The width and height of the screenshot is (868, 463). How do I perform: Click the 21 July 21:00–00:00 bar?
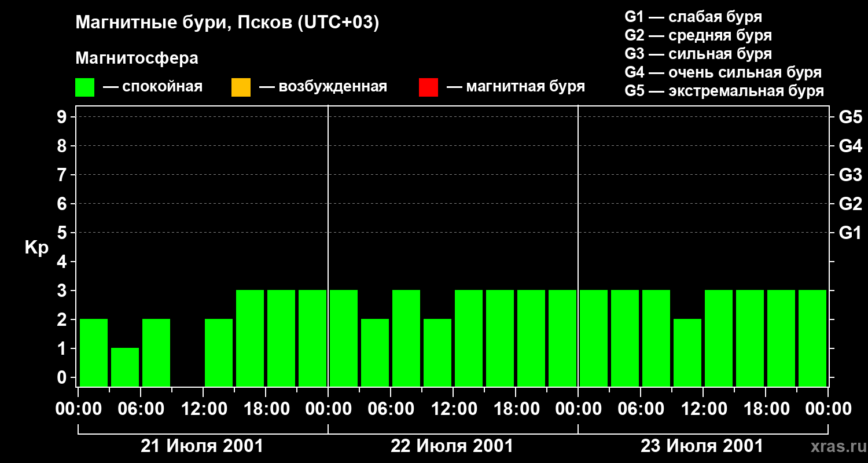tap(312, 338)
